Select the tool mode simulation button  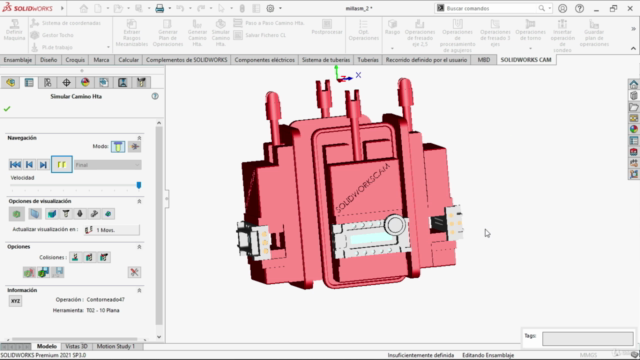pyautogui.click(x=118, y=147)
